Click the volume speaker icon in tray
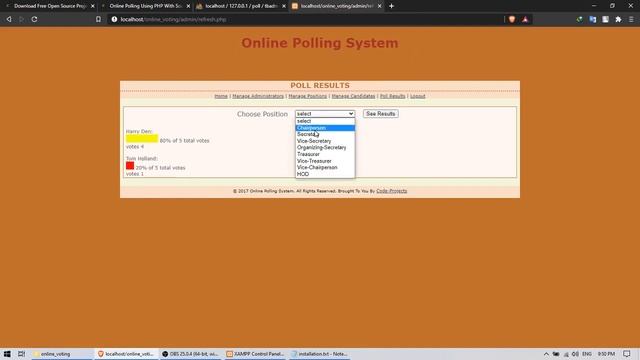Viewport: 640px width, 360px height. tap(575, 354)
